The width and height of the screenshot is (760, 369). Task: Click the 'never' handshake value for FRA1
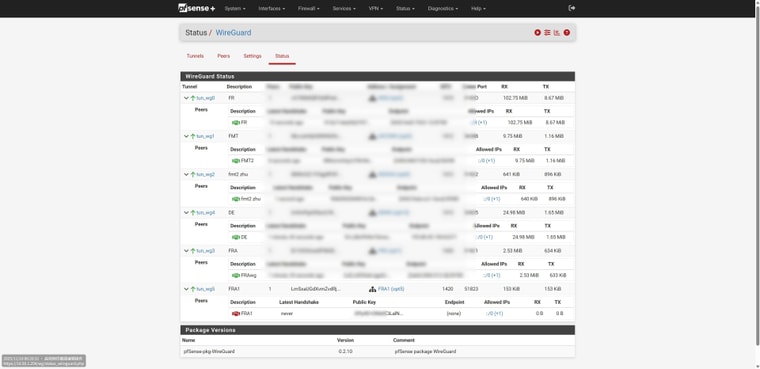pos(287,314)
